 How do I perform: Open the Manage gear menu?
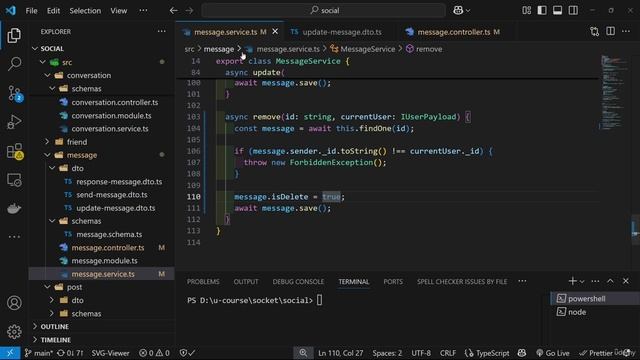pos(14,331)
